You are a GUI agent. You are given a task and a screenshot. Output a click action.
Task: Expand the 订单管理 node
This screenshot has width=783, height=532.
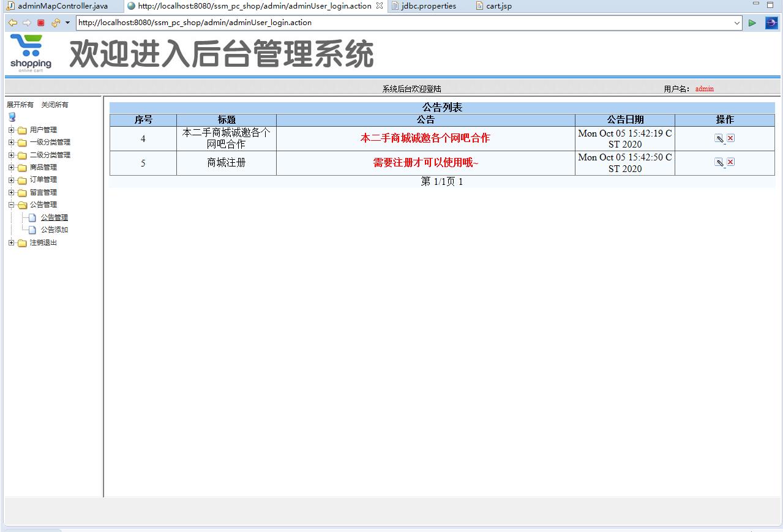pyautogui.click(x=10, y=179)
